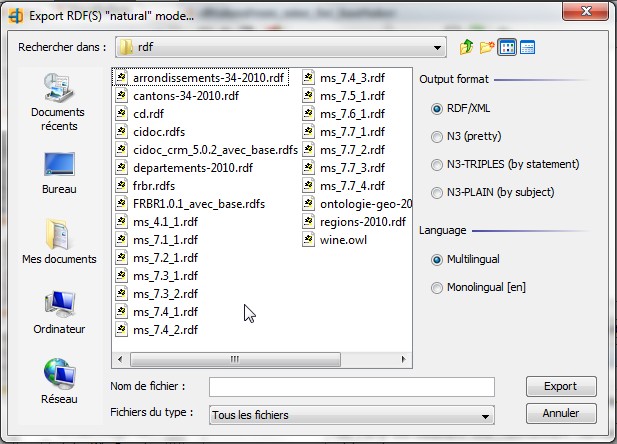This screenshot has width=617, height=444.
Task: Click the scrollbar left arrow
Action: point(120,359)
